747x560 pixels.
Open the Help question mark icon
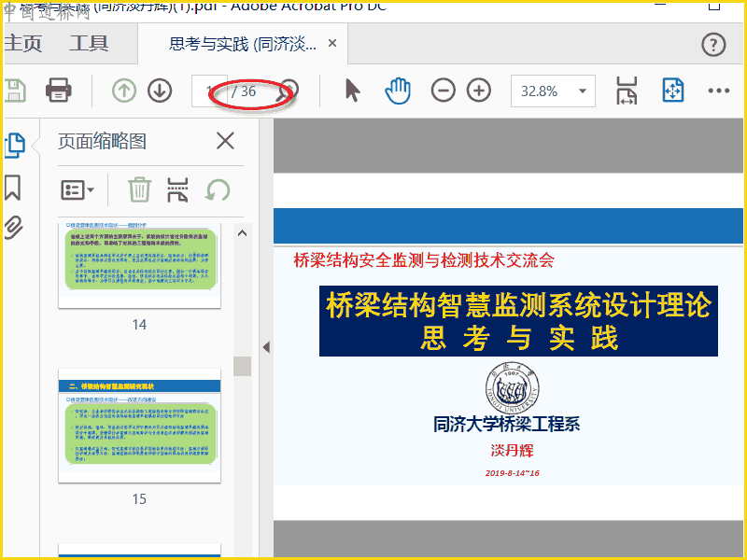coord(713,45)
